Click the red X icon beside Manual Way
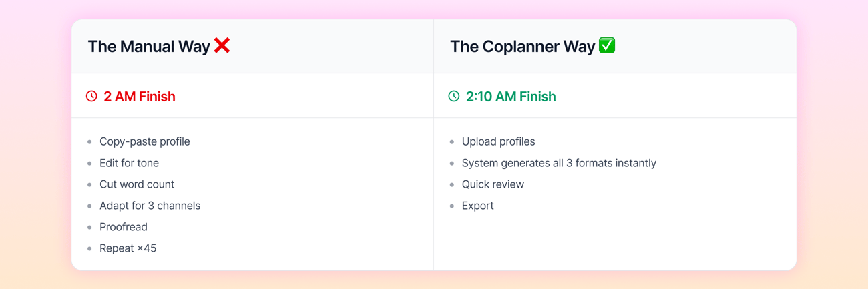 pos(222,46)
